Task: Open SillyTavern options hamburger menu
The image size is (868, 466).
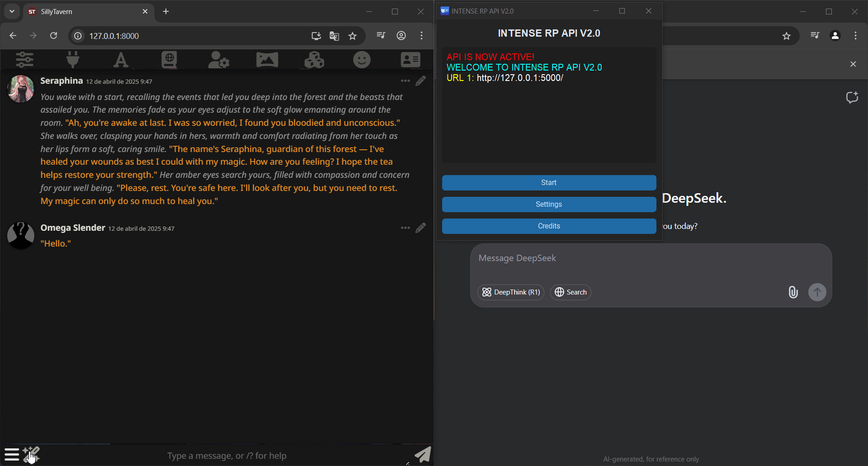Action: click(12, 454)
